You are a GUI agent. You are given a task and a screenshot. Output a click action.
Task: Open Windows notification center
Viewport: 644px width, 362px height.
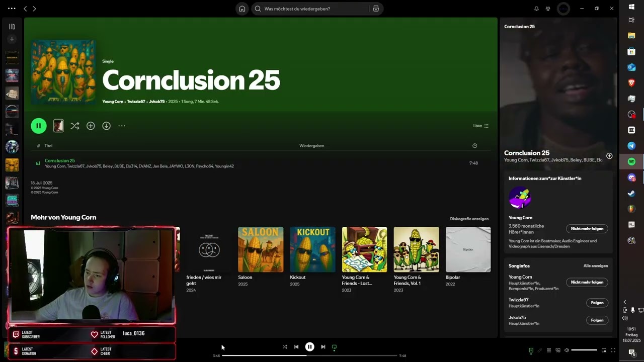(x=632, y=353)
